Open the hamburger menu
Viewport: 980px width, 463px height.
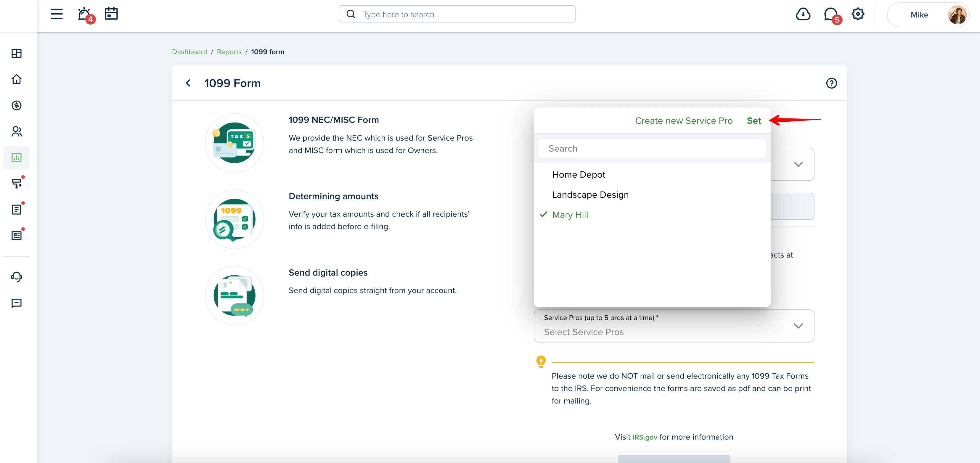point(57,15)
